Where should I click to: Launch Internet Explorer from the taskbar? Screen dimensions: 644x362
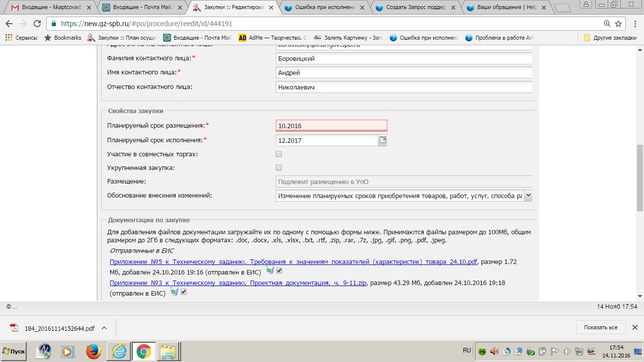119,351
